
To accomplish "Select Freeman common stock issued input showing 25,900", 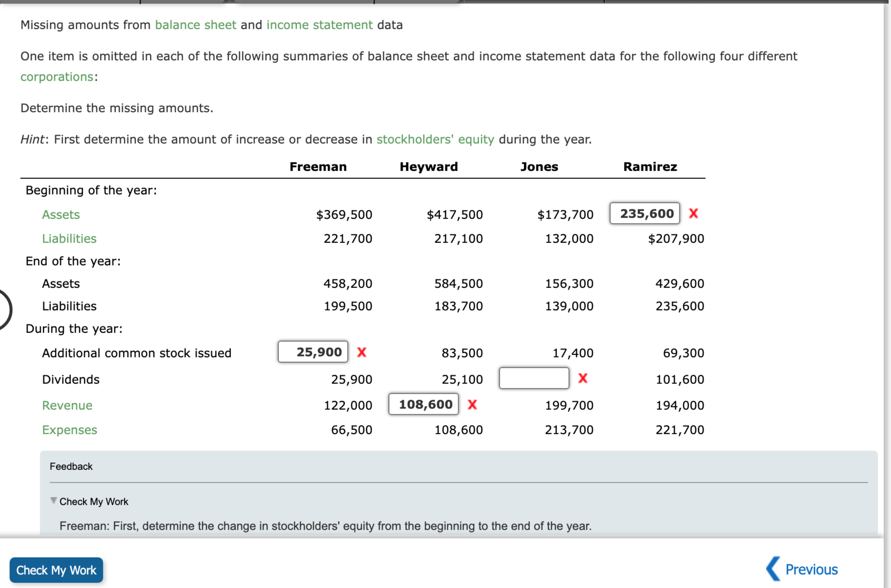I will tap(312, 352).
